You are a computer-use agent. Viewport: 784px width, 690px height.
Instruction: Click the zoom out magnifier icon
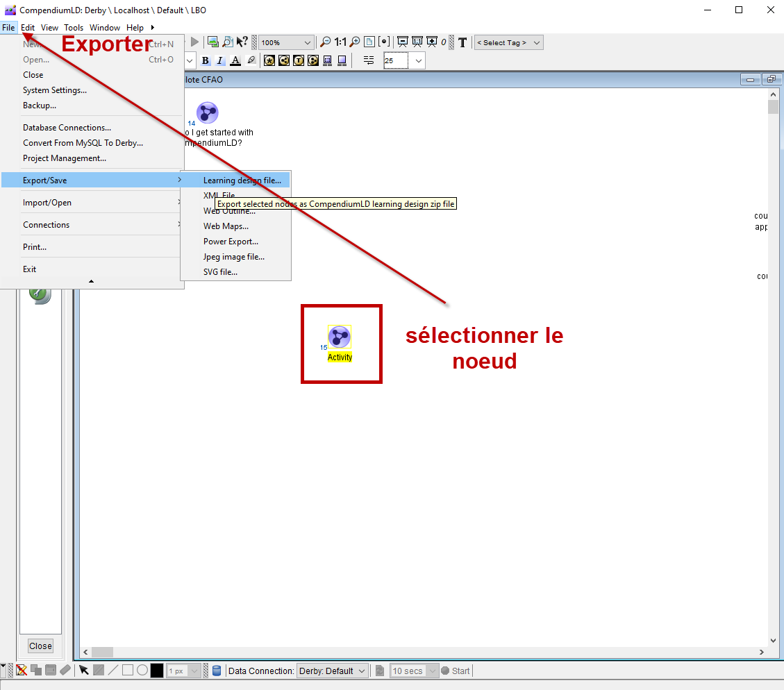(326, 42)
